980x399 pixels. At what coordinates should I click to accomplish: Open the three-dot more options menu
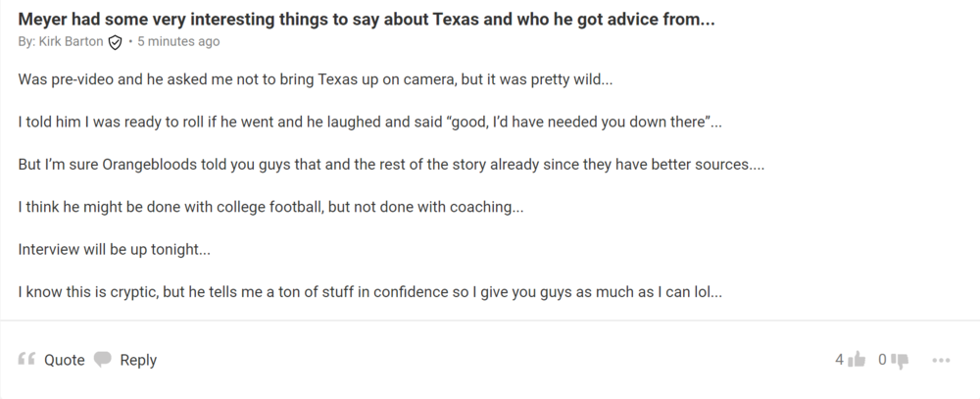coord(942,360)
